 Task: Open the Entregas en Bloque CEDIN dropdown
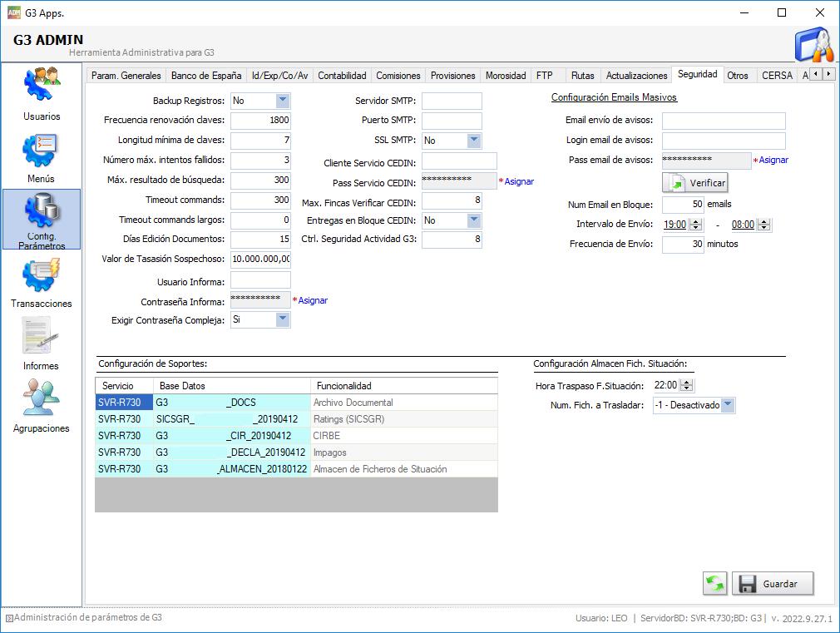click(x=473, y=220)
